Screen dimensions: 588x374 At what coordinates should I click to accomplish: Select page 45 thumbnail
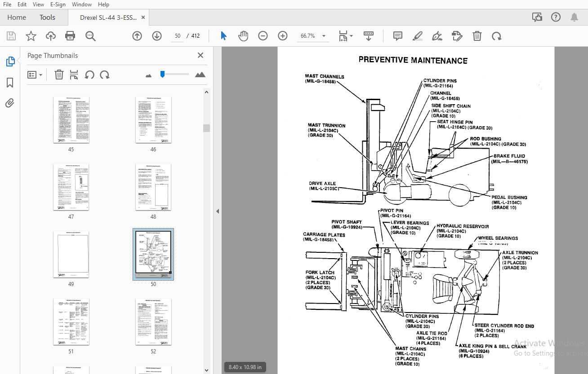(71, 120)
